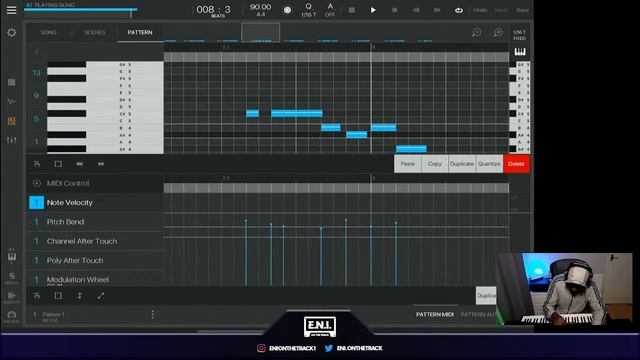Toggle the loop icon in transport bar
640x360 pixels.
pos(459,10)
